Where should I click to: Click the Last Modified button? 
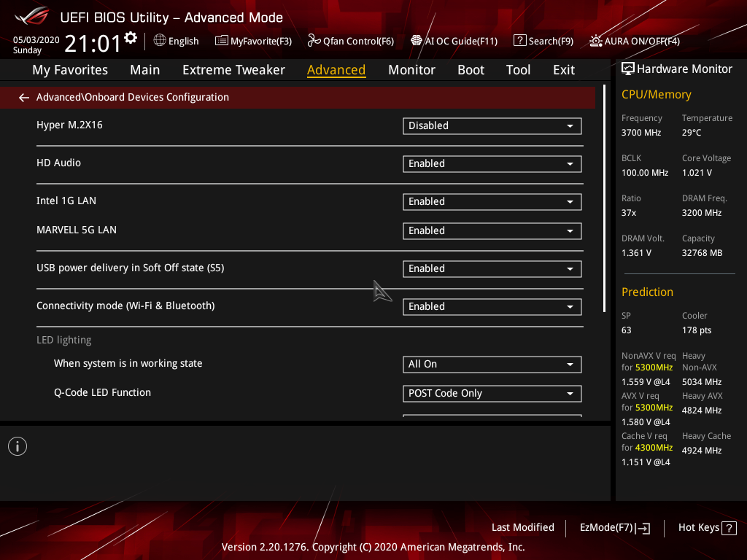522,528
